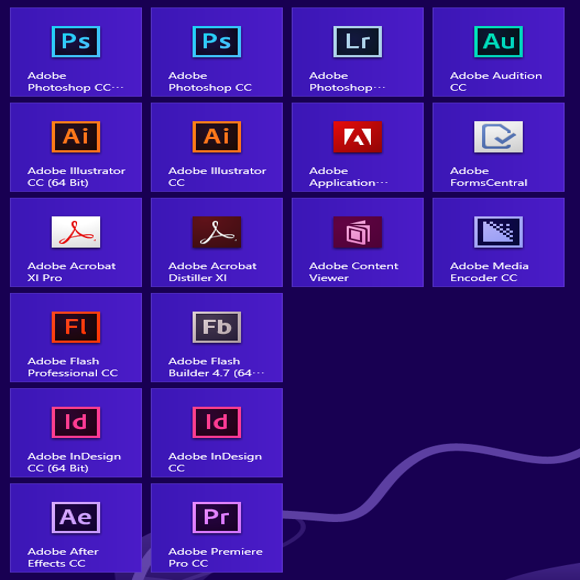The height and width of the screenshot is (580, 580).
Task: Open the Photoshop CC tile with truncated label
Action: point(76,52)
